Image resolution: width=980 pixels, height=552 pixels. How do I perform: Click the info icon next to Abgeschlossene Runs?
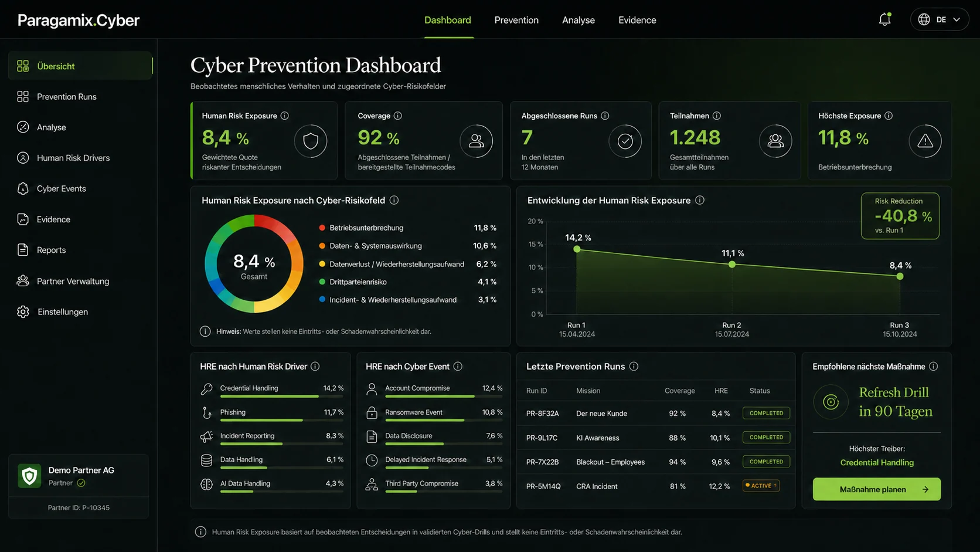pos(605,116)
